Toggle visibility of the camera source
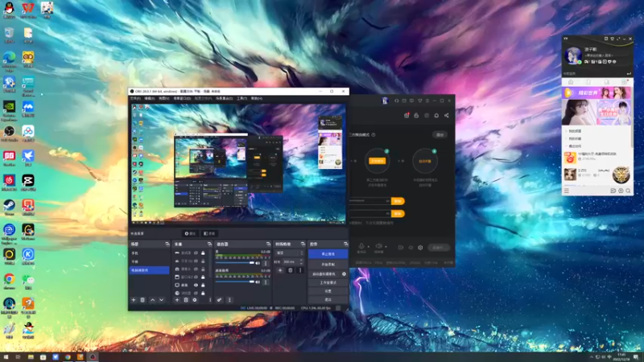Viewport: 644px width, 362px height. click(196, 269)
